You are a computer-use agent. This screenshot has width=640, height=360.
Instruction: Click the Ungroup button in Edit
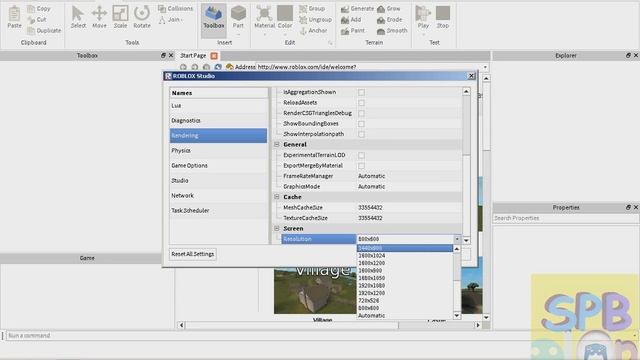pos(316,20)
